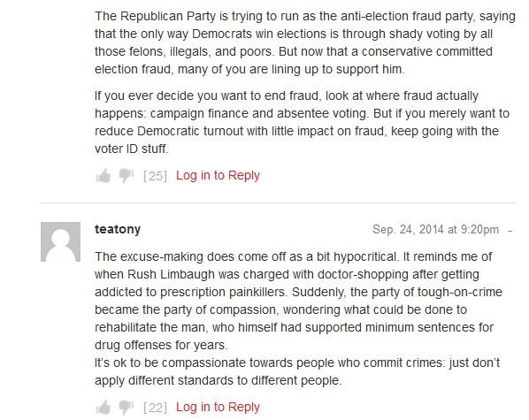Open the Sep. 24, 2014 at 9:20pm permalink
Screen dimensions: 529x420
pyautogui.click(x=435, y=229)
